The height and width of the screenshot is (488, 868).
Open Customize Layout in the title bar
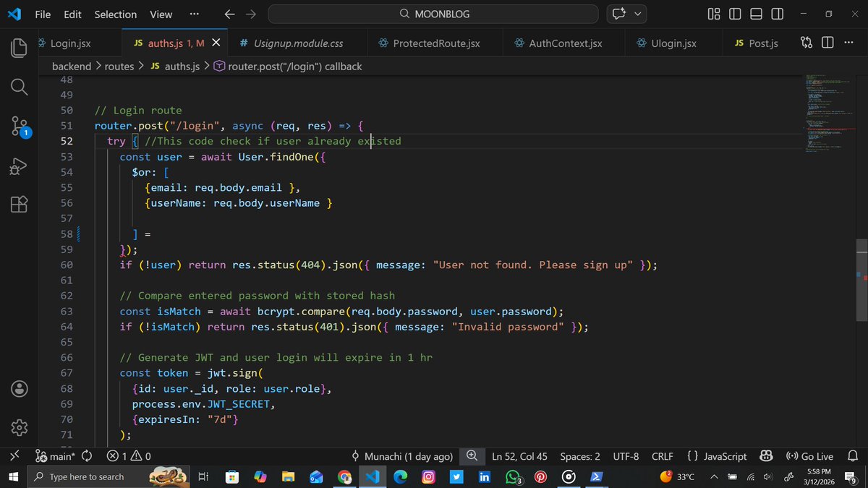pyautogui.click(x=714, y=14)
